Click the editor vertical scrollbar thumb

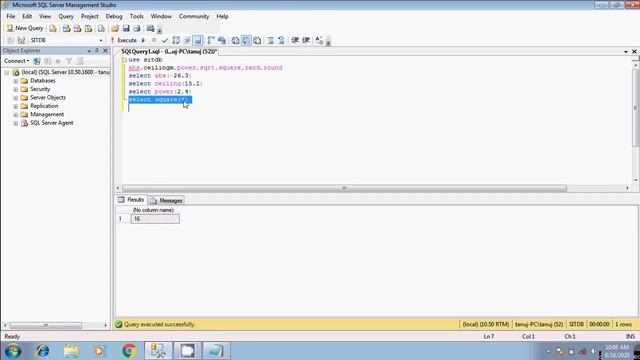(x=636, y=109)
